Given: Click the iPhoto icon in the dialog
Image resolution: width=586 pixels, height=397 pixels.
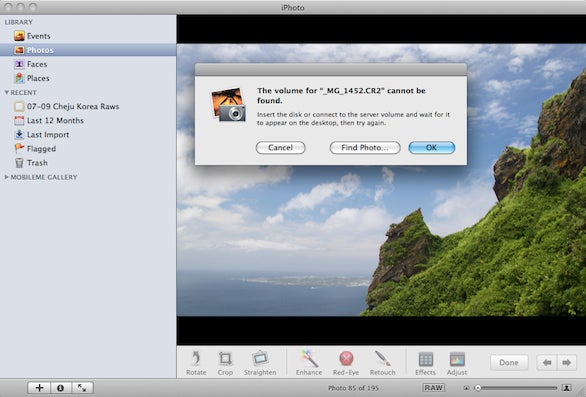Looking at the screenshot, I should tap(228, 104).
